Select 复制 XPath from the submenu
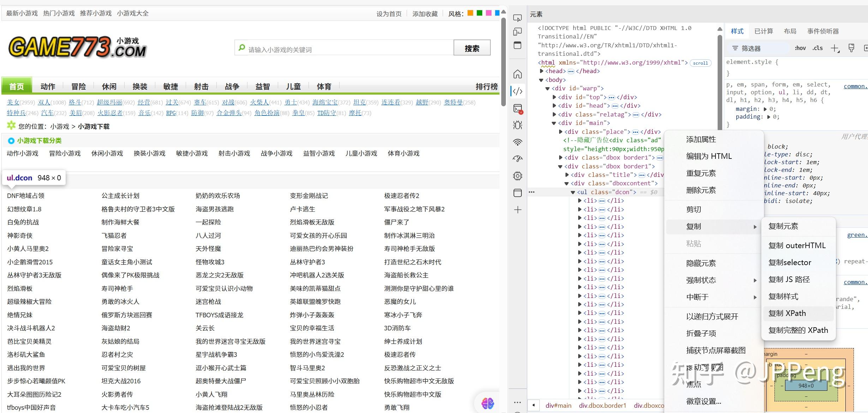868x413 pixels. 787,313
